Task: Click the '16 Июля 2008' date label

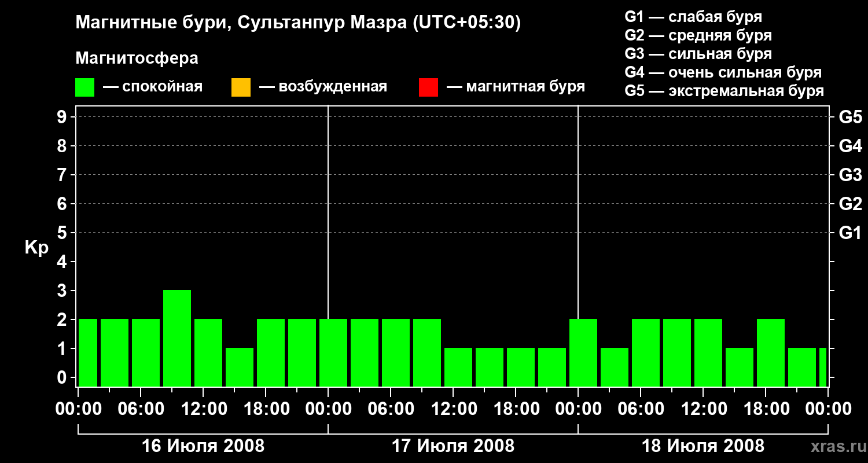Action: (x=203, y=446)
